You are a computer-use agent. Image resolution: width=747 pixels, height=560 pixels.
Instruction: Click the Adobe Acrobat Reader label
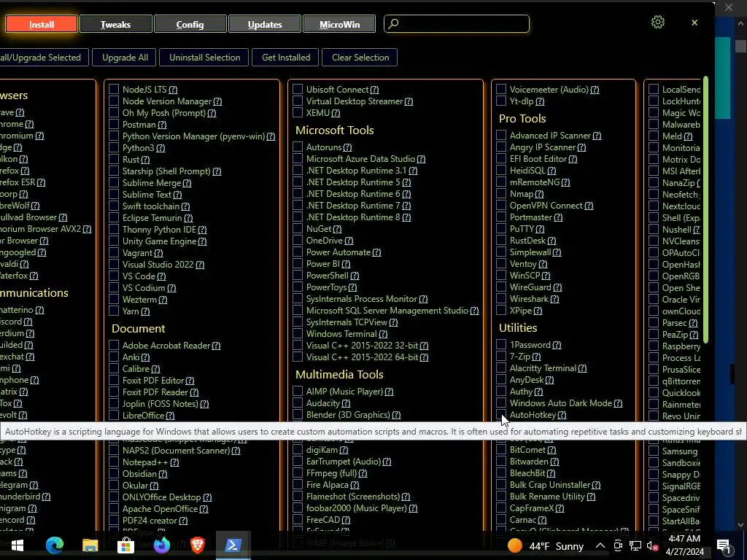(166, 345)
